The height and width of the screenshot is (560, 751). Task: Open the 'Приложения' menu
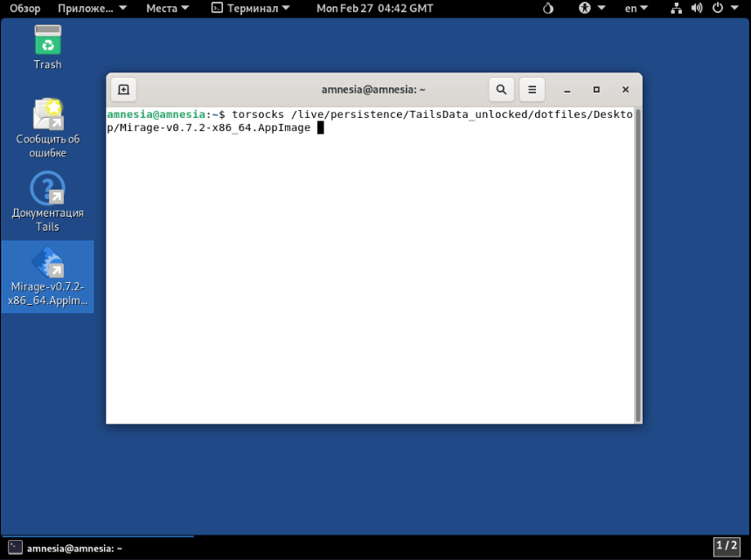92,9
